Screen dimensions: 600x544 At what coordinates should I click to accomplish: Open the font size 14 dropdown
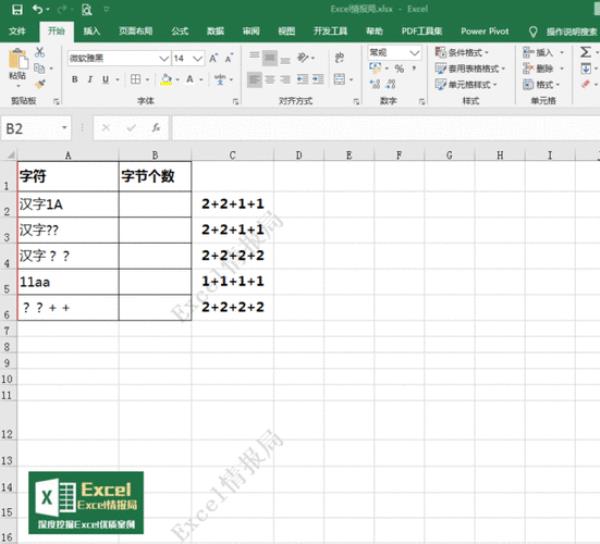[x=197, y=58]
